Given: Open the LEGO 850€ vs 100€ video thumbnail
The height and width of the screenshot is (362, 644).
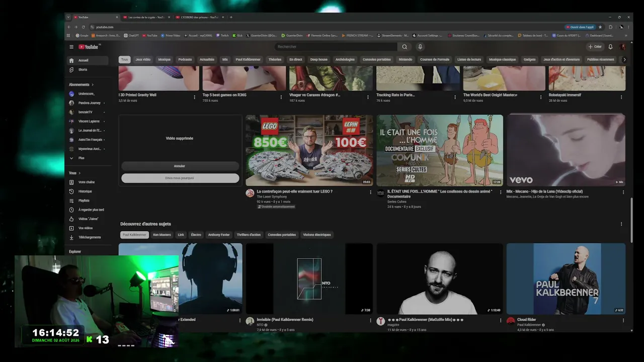Looking at the screenshot, I should click(x=309, y=150).
